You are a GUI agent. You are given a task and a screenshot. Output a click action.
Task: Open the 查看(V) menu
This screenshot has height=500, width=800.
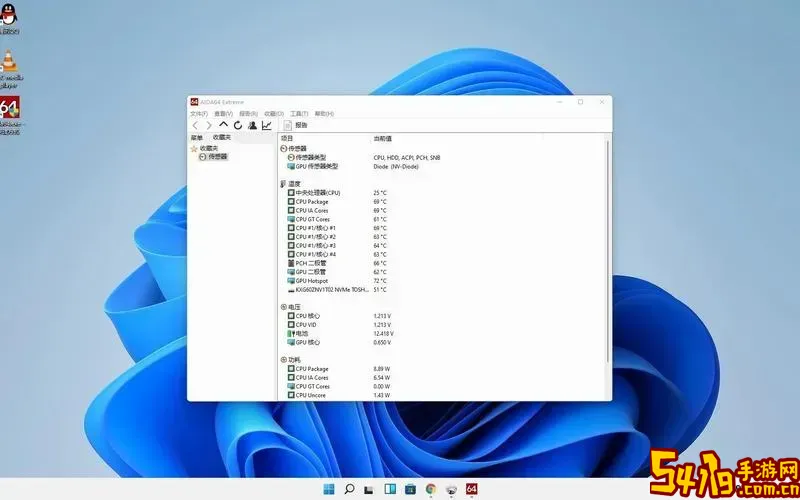coord(223,114)
